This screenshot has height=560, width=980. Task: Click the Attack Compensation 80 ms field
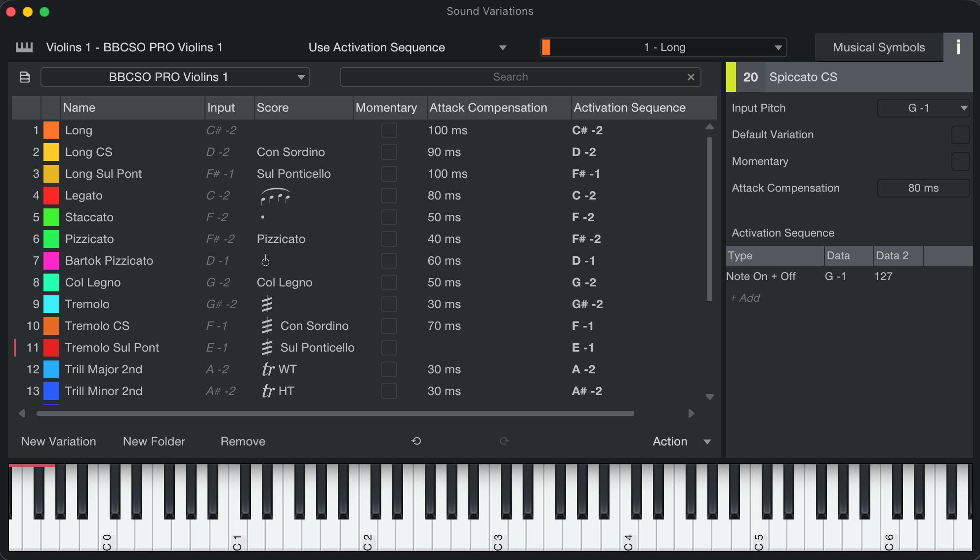pyautogui.click(x=923, y=188)
